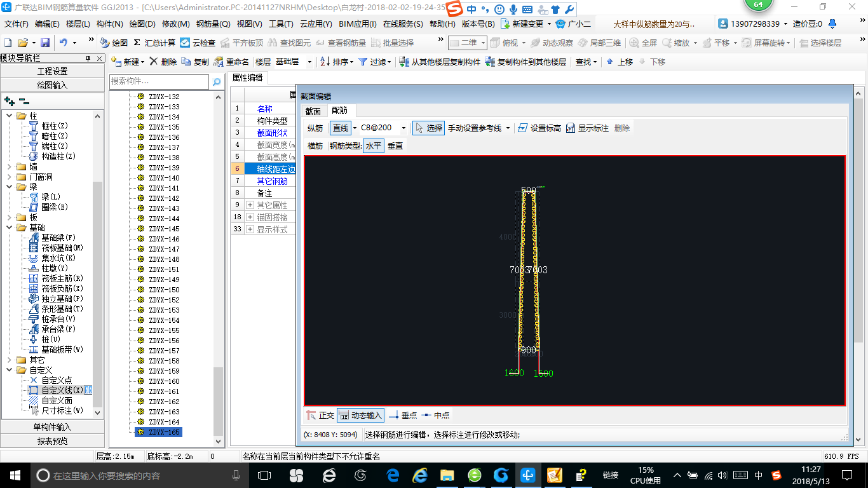
Task: Click in 搜索构件 search field
Action: 159,81
